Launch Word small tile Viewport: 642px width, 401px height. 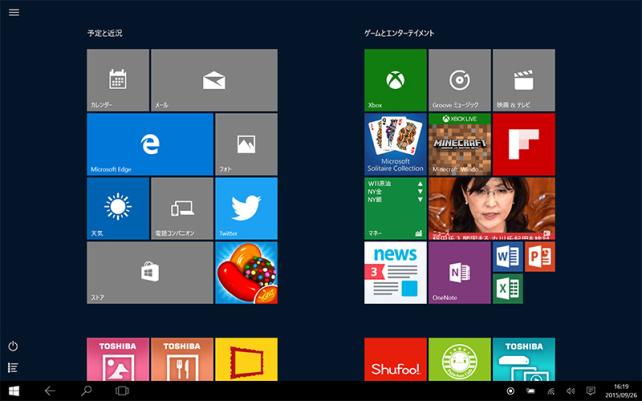[x=508, y=257]
